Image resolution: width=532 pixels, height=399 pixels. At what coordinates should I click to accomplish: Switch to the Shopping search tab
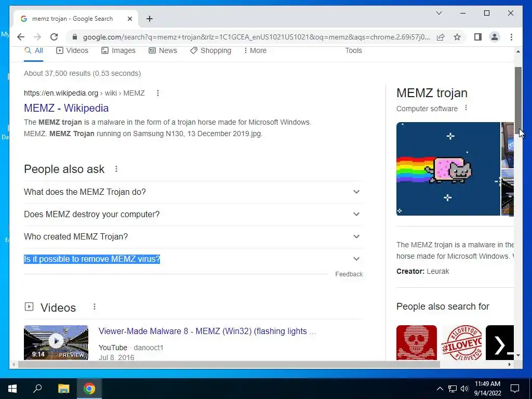click(x=211, y=50)
